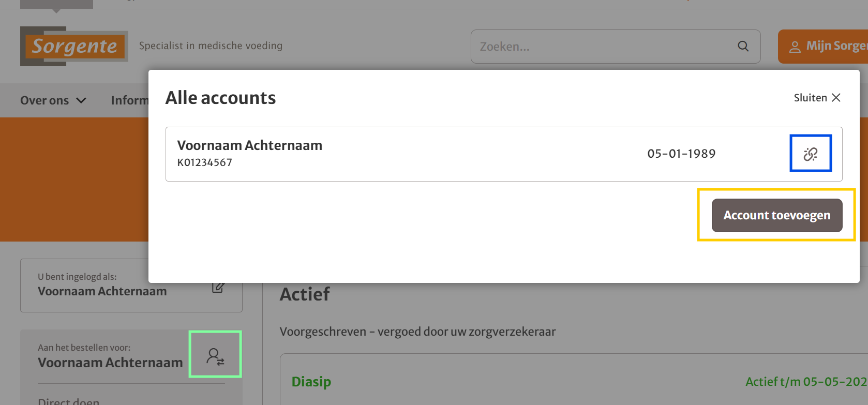Click the name under Aan het bestellen voor
868x405 pixels.
[x=110, y=363]
